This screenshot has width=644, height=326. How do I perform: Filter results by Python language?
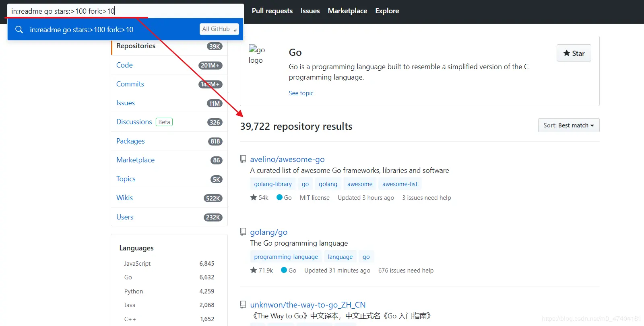(169, 291)
